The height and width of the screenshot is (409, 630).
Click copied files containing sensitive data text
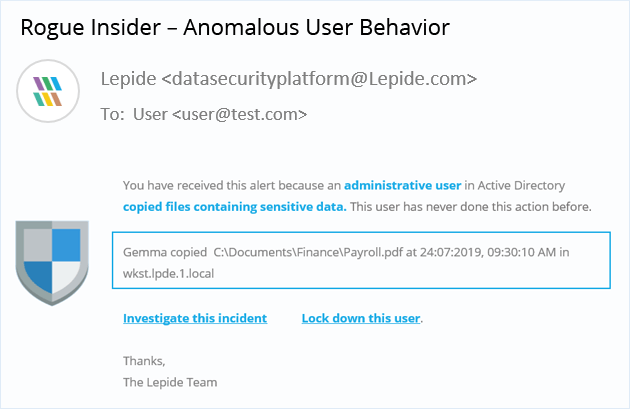coord(235,207)
